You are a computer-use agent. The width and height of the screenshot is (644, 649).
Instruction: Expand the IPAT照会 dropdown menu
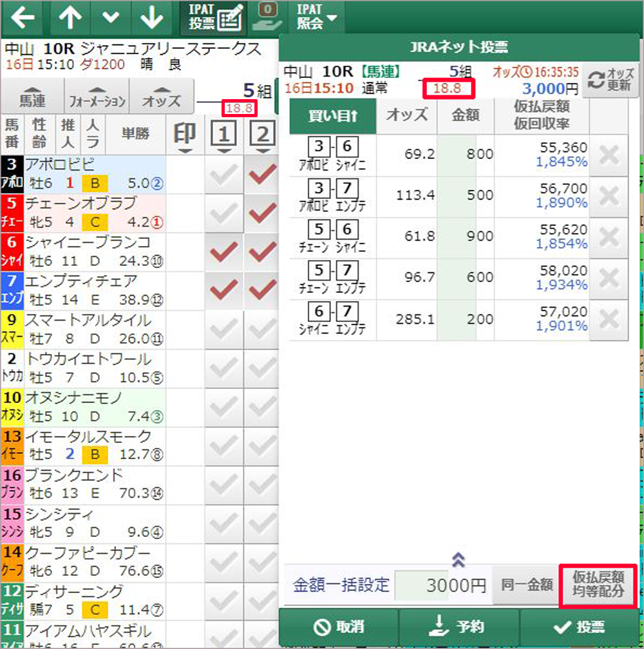(317, 17)
